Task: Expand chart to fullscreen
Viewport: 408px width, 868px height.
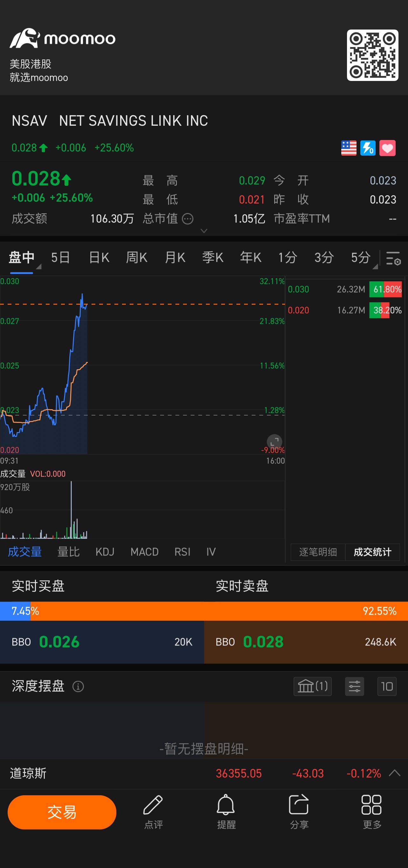Action: coord(275,441)
